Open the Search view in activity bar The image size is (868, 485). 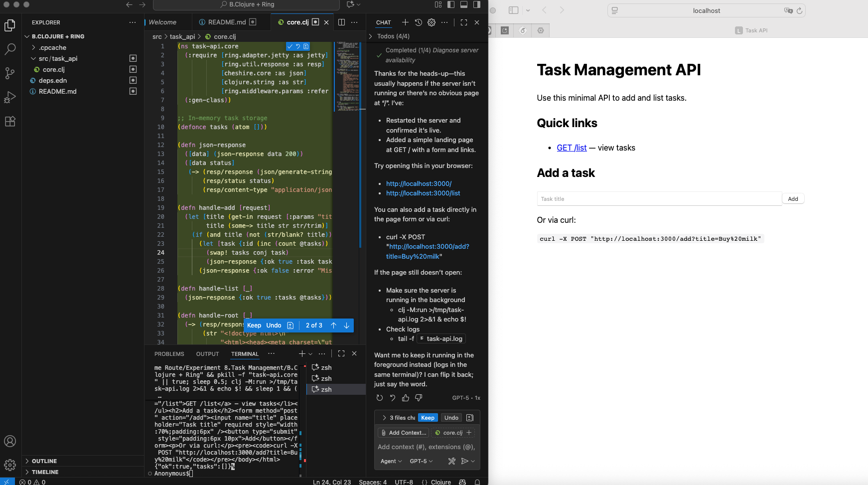click(10, 49)
